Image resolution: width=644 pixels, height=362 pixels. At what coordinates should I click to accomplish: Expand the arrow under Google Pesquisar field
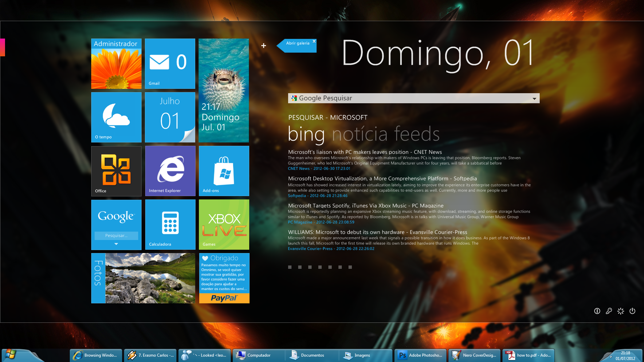(x=116, y=244)
